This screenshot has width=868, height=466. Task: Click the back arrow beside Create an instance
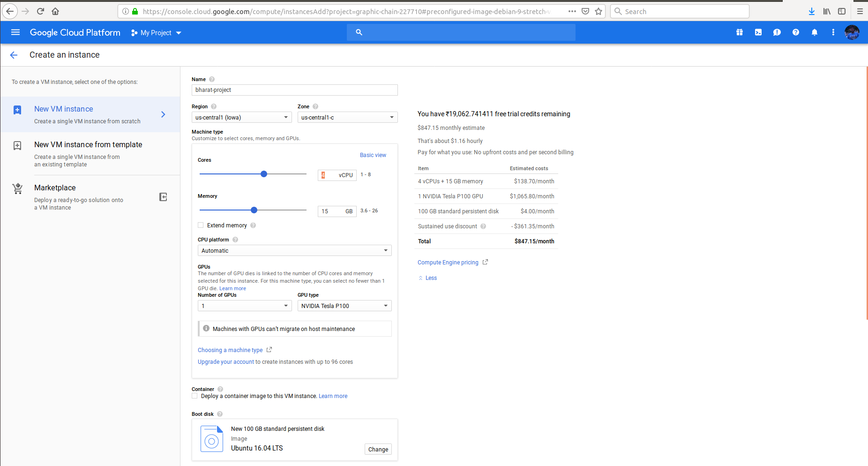(x=14, y=55)
